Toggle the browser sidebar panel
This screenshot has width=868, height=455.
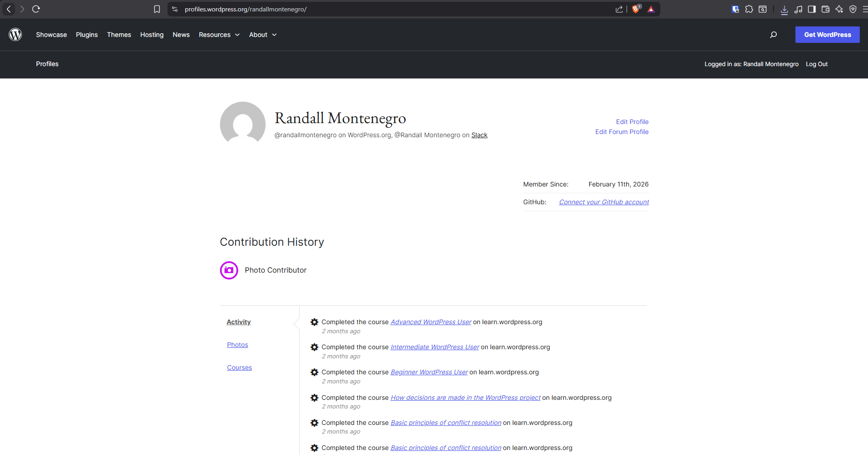(x=812, y=9)
